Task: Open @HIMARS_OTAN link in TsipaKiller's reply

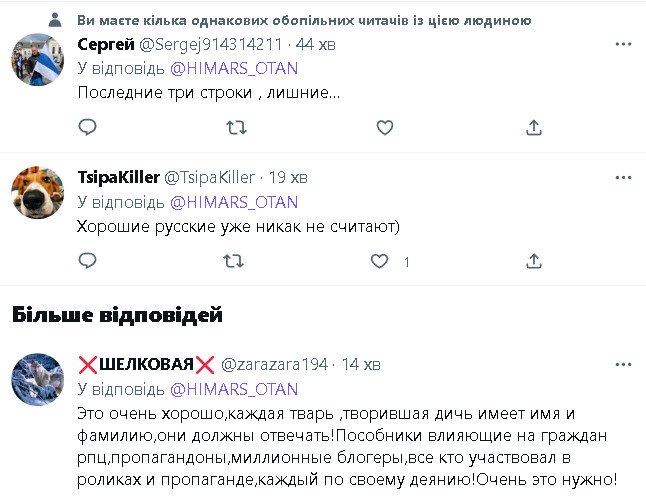Action: [x=234, y=201]
